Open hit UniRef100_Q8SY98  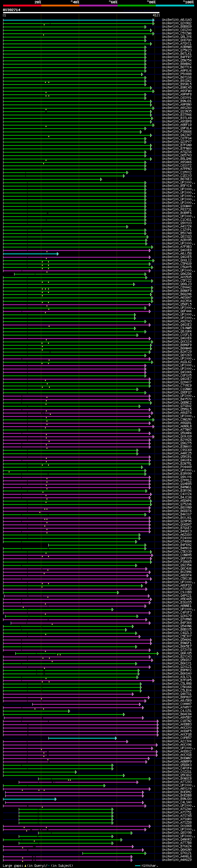click(x=177, y=833)
